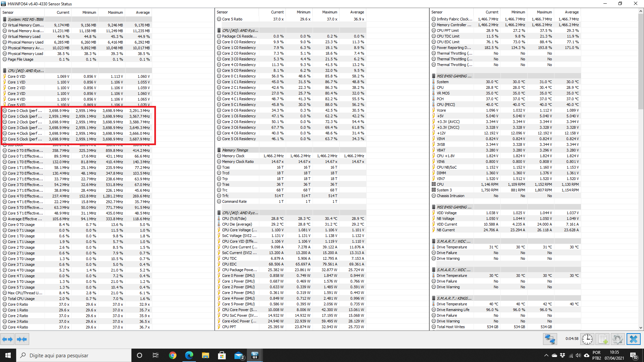The height and width of the screenshot is (362, 644).
Task: Select the Memory Clock Ratio row
Action: (291, 162)
